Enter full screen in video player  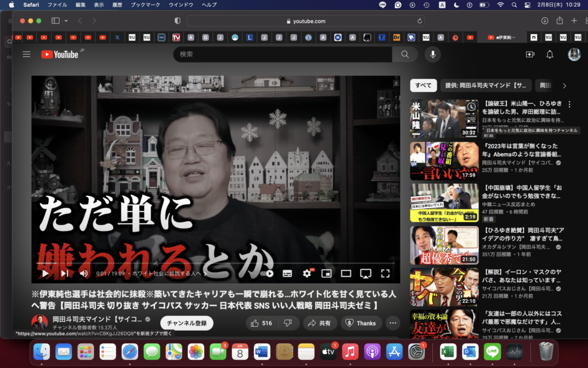(x=385, y=274)
